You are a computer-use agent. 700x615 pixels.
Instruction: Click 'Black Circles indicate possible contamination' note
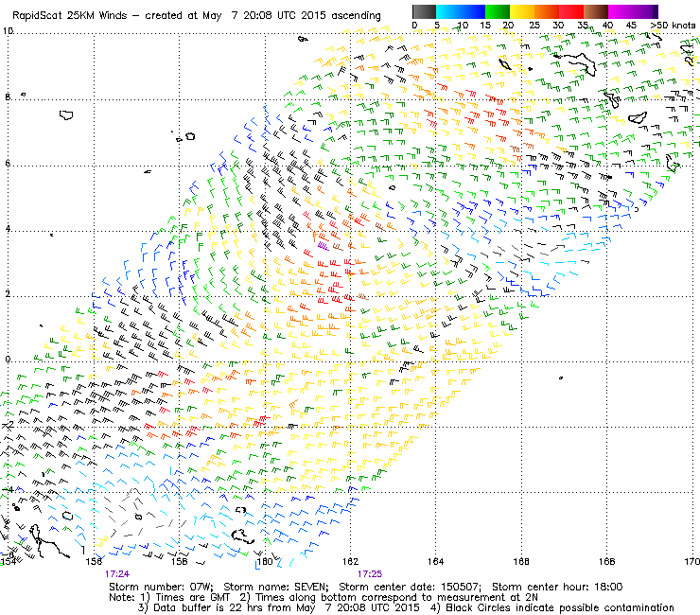click(x=560, y=608)
